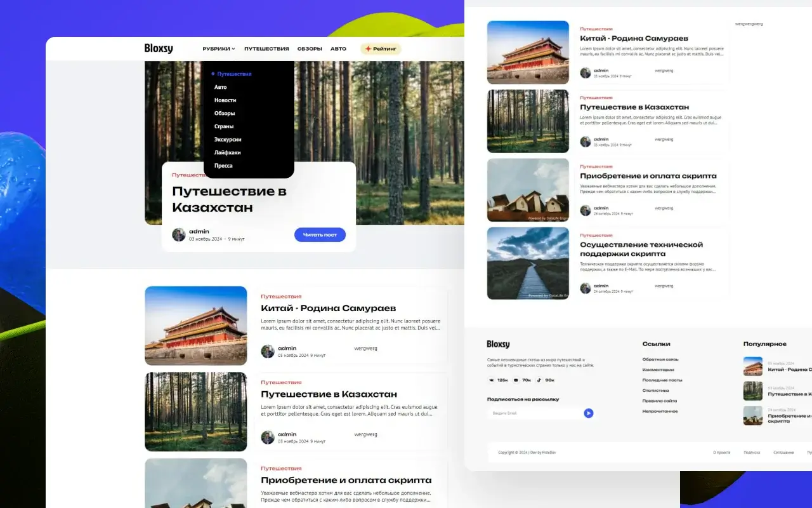Click the star icon on Рейтинг button
Image resolution: width=812 pixels, height=508 pixels.
pos(368,49)
